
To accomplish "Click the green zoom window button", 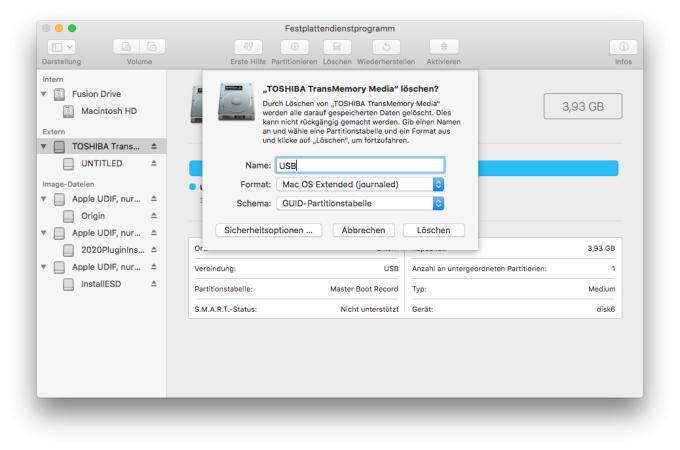I will 72,28.
